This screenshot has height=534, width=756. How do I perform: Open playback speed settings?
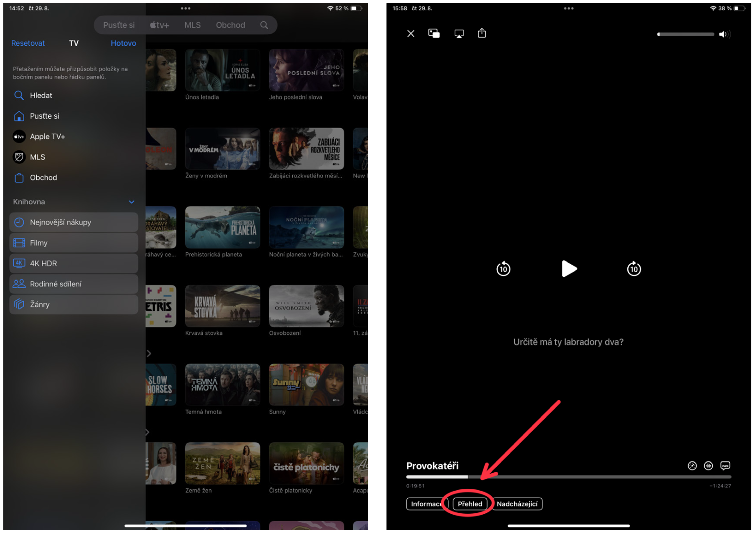(692, 466)
